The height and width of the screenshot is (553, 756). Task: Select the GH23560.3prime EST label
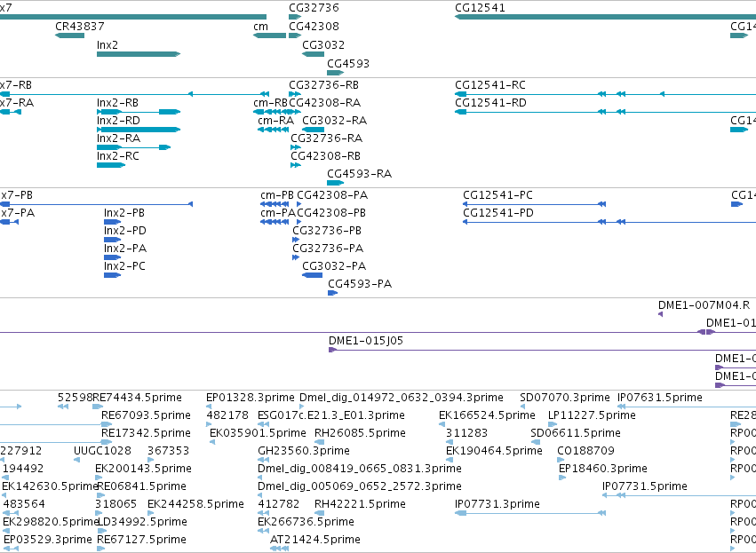coord(304,451)
